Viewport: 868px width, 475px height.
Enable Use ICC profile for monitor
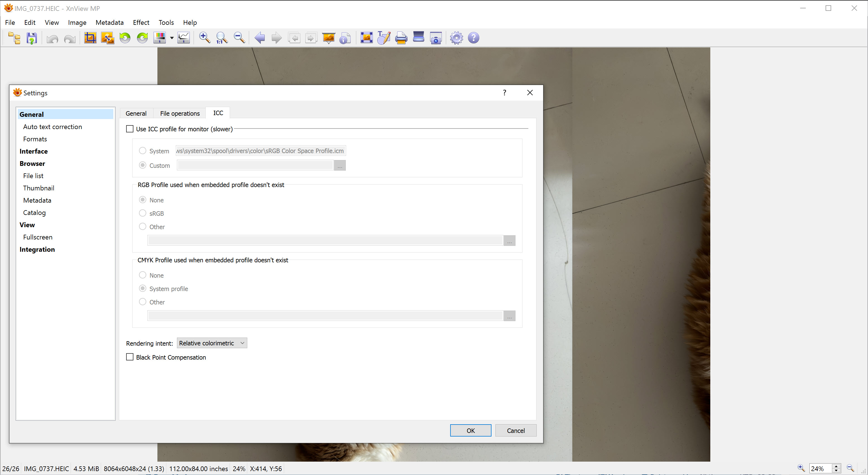pyautogui.click(x=130, y=129)
